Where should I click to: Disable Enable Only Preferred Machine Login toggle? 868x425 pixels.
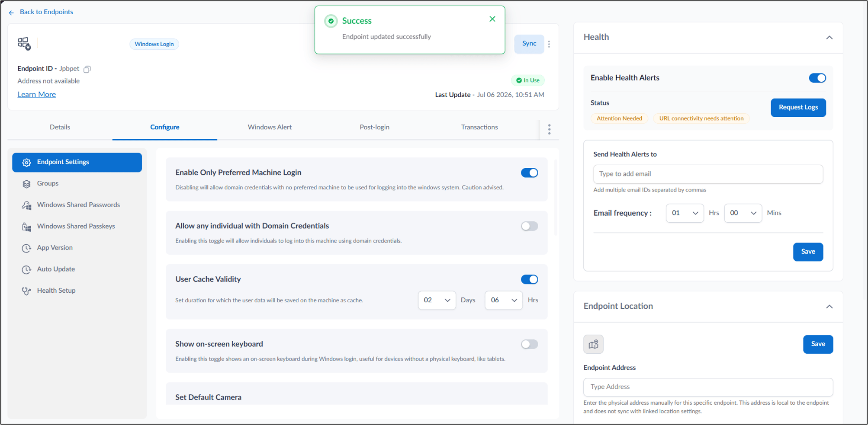529,173
